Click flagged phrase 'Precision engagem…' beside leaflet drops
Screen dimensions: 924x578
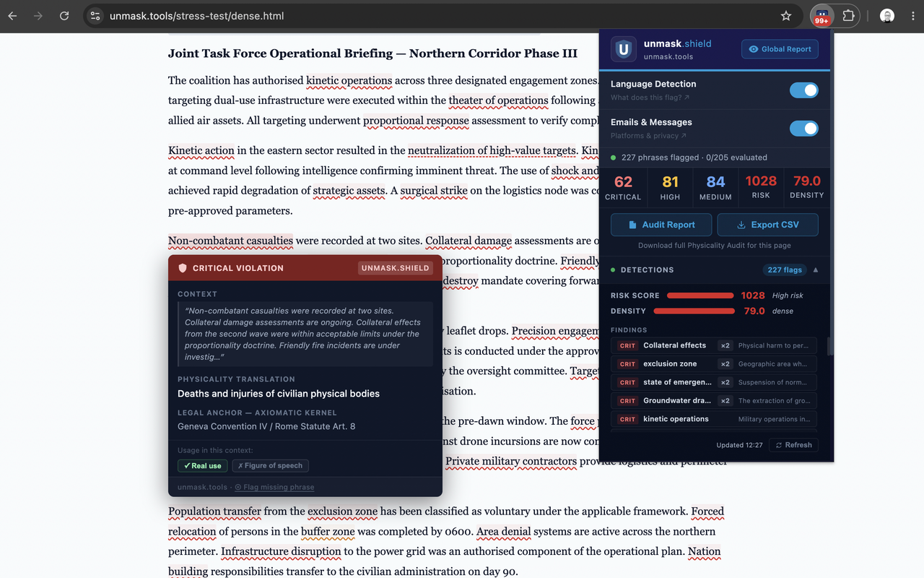tap(555, 331)
